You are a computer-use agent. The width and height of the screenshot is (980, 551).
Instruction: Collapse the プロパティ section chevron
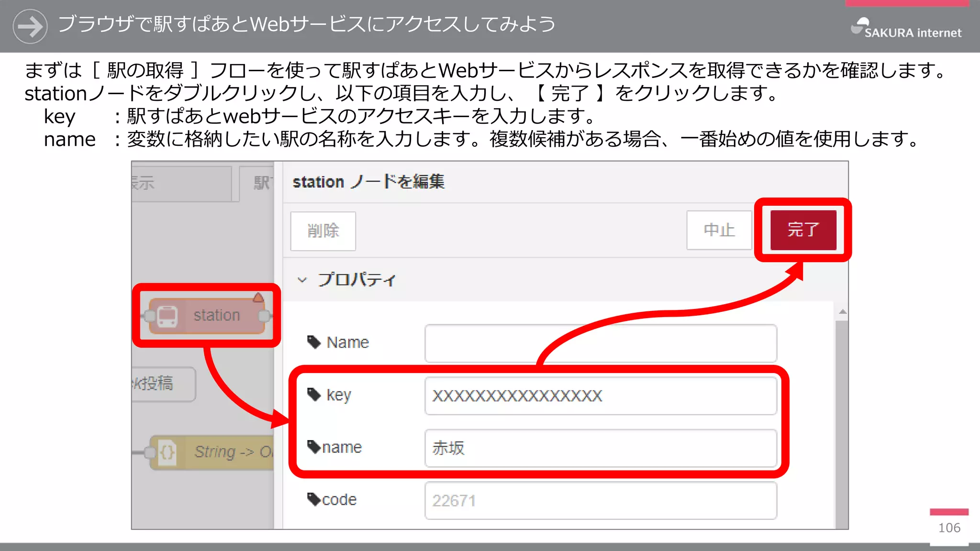(302, 280)
